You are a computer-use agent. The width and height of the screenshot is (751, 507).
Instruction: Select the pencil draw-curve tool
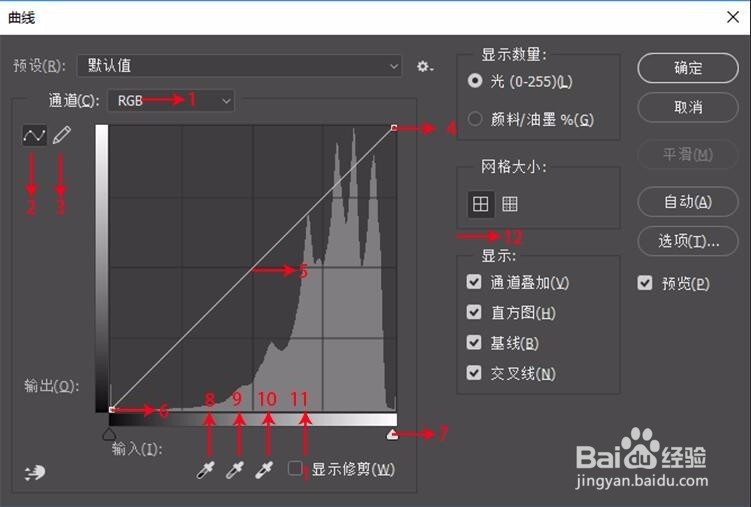click(61, 135)
